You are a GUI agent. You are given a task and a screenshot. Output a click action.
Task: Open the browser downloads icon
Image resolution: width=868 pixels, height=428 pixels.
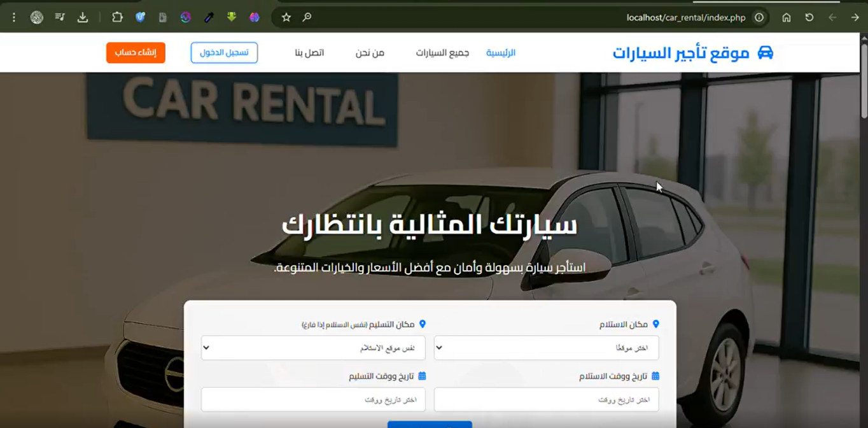[83, 18]
